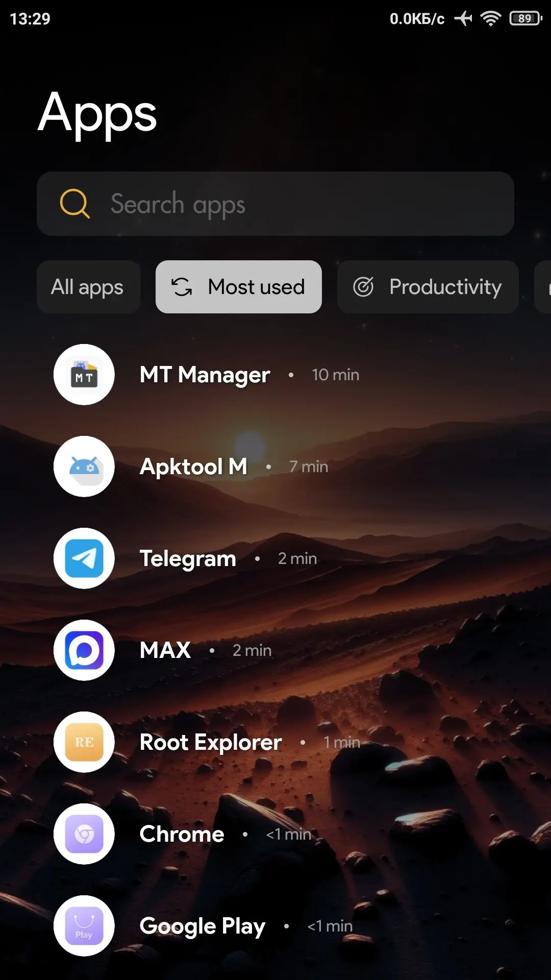Viewport: 551px width, 980px height.
Task: Select the Telegram text entry
Action: pos(188,559)
